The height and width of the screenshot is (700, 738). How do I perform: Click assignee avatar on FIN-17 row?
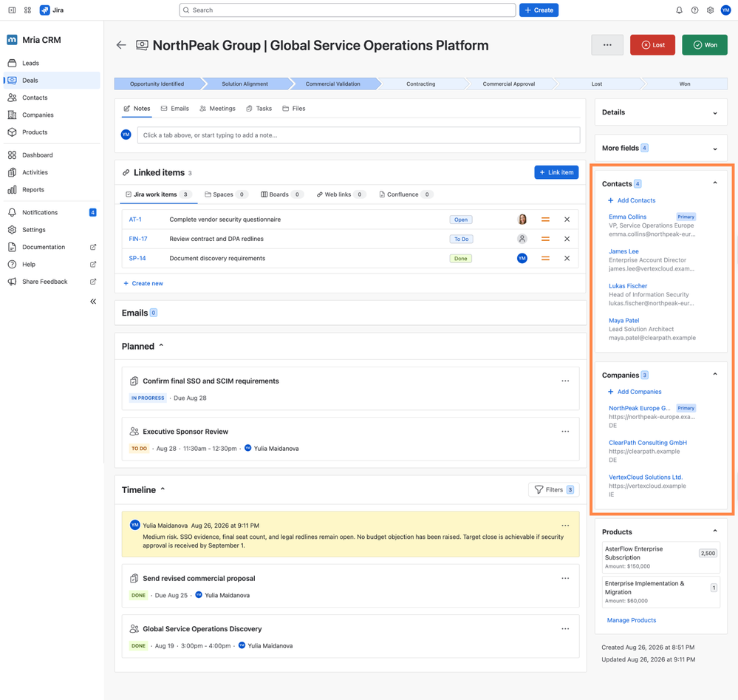click(522, 239)
